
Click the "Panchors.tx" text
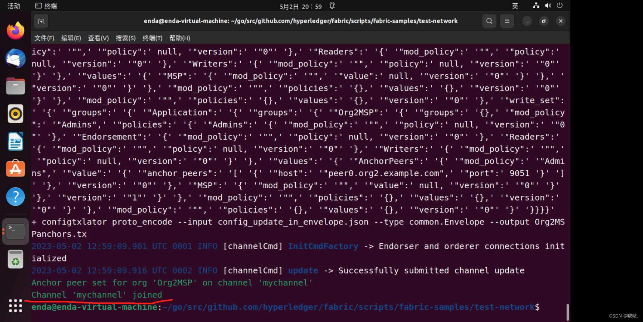coord(59,234)
